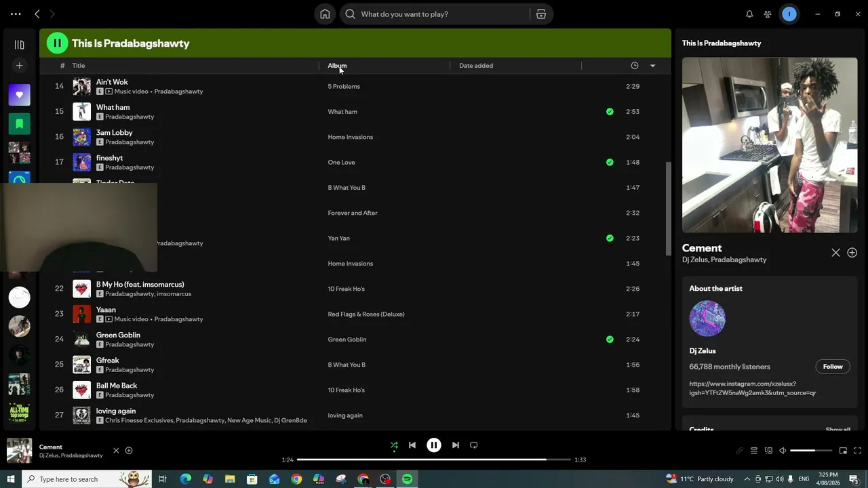Viewport: 868px width, 488px height.
Task: Open the Queue panel icon
Action: (753, 451)
